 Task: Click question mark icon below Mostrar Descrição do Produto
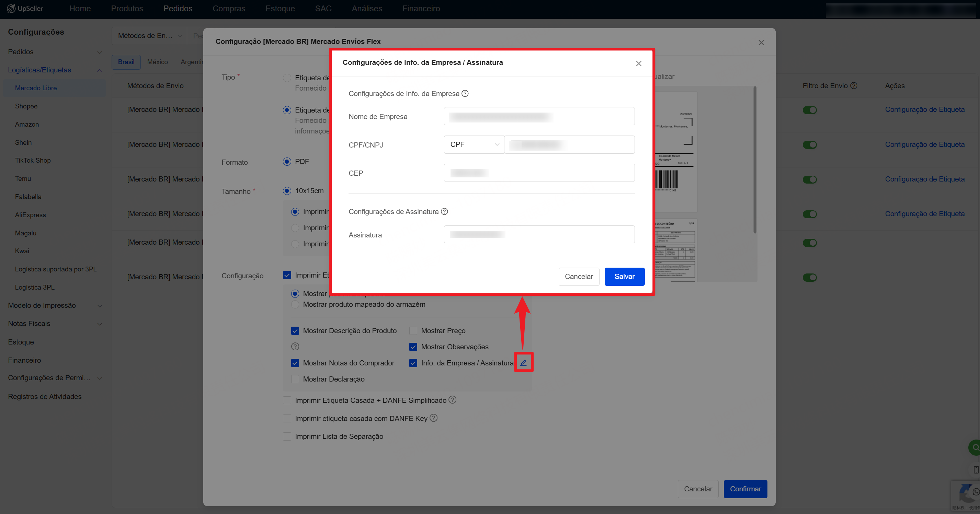pyautogui.click(x=295, y=346)
